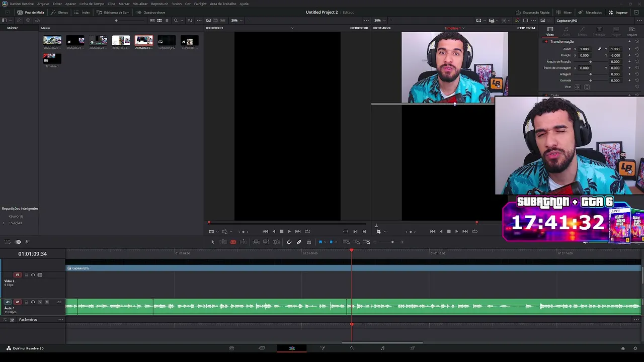Image resolution: width=644 pixels, height=362 pixels.
Task: Adjust the media pool thumbnail size slider
Action: pos(116,21)
